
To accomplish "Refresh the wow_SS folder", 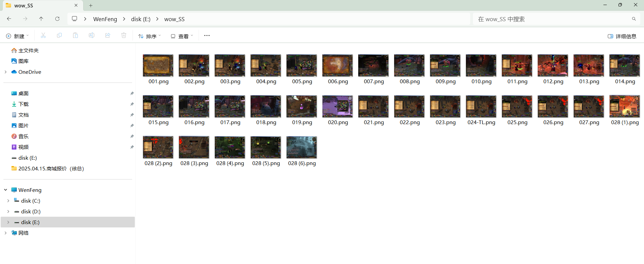I will (x=57, y=19).
